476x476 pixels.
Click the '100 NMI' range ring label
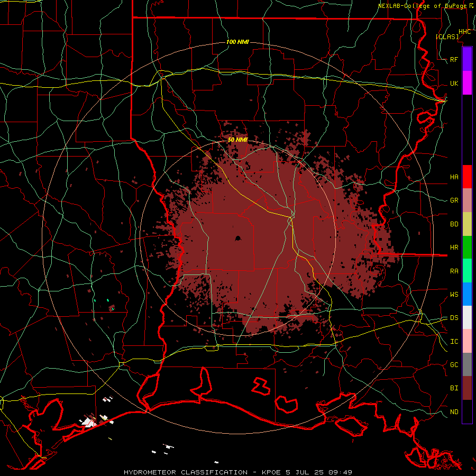(x=237, y=42)
